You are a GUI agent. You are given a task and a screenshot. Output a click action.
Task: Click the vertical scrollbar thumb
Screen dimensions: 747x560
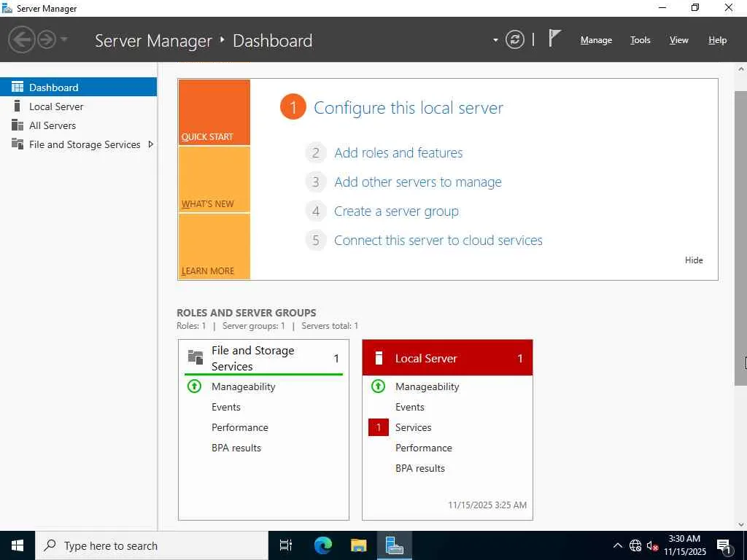[741, 238]
